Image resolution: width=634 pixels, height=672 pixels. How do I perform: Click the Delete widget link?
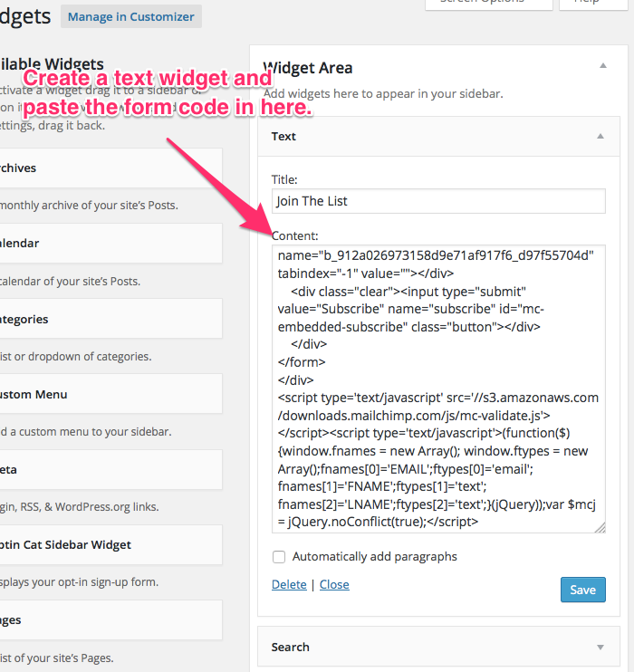pyautogui.click(x=289, y=584)
